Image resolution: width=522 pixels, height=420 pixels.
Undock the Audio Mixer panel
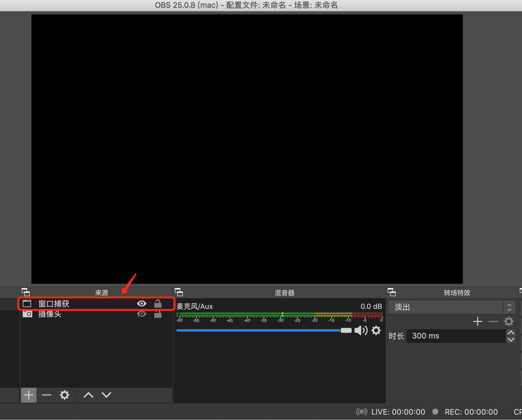[x=179, y=292]
